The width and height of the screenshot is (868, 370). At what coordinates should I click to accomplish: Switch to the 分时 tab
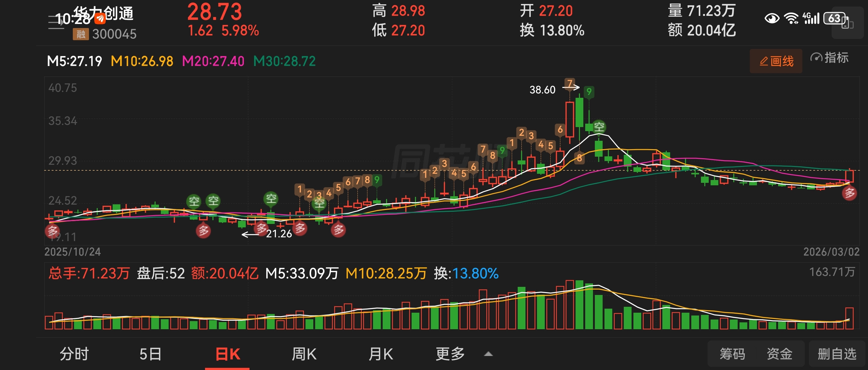74,354
